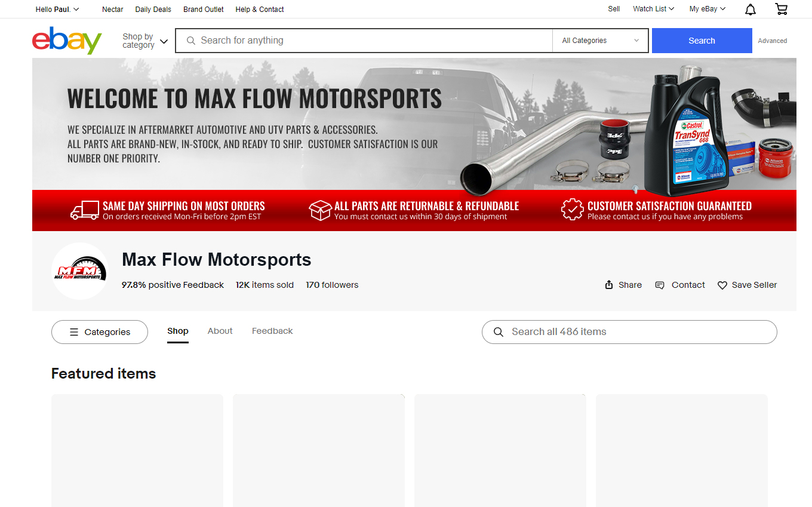The width and height of the screenshot is (812, 507).
Task: Expand the Watch List dropdown
Action: click(x=653, y=9)
